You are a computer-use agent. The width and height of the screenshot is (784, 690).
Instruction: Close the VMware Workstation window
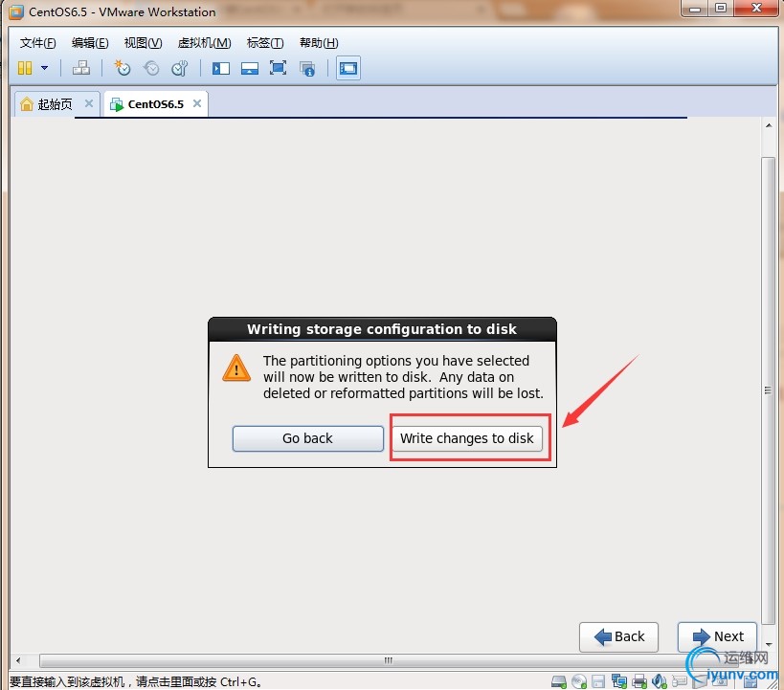pos(756,8)
